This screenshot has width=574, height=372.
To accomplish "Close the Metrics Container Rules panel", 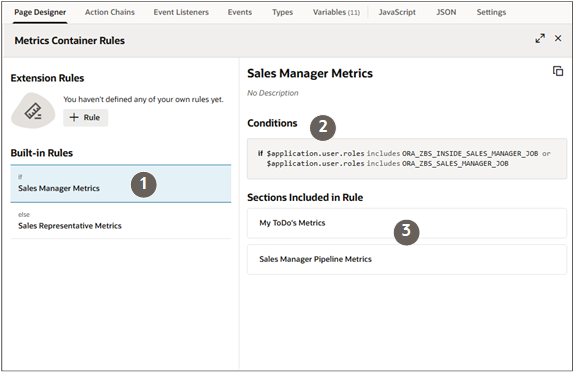I will [x=558, y=38].
